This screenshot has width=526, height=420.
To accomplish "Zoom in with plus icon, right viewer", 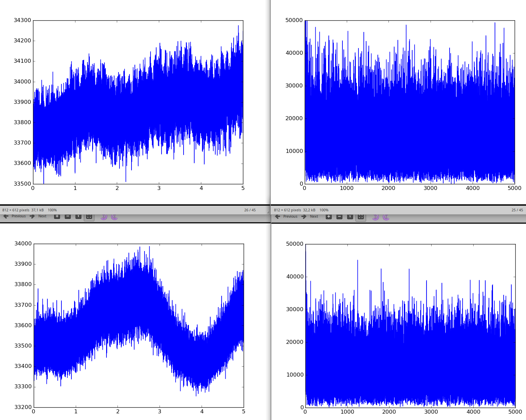I will coord(329,217).
